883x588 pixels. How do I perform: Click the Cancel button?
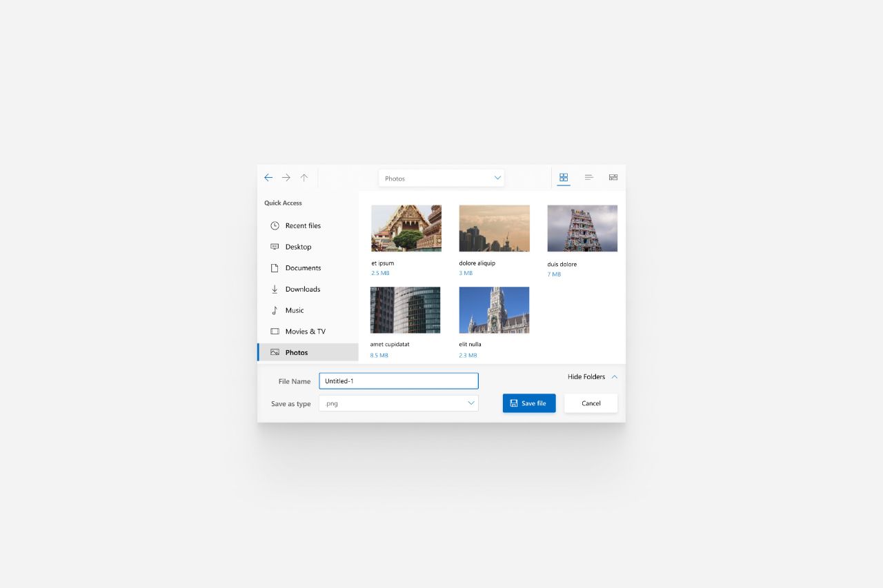(591, 403)
